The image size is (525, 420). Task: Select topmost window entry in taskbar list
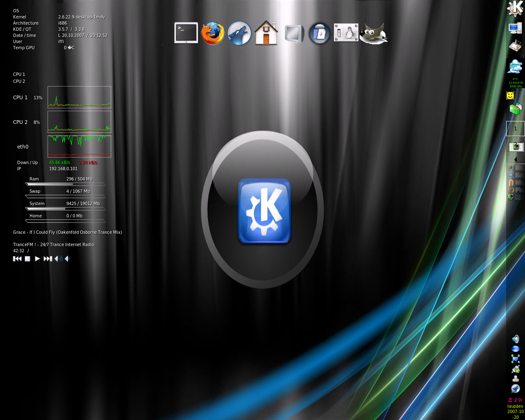[x=516, y=167]
